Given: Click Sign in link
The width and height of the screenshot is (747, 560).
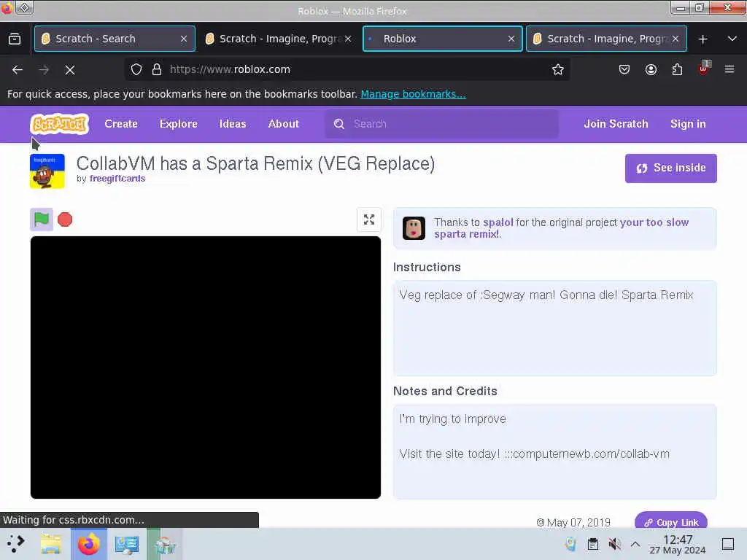Looking at the screenshot, I should pos(688,124).
